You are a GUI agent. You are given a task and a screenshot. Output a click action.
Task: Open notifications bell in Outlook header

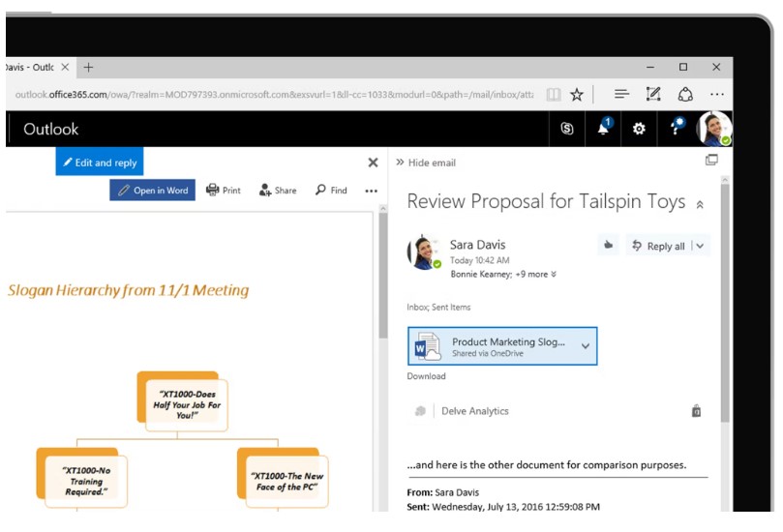[603, 129]
